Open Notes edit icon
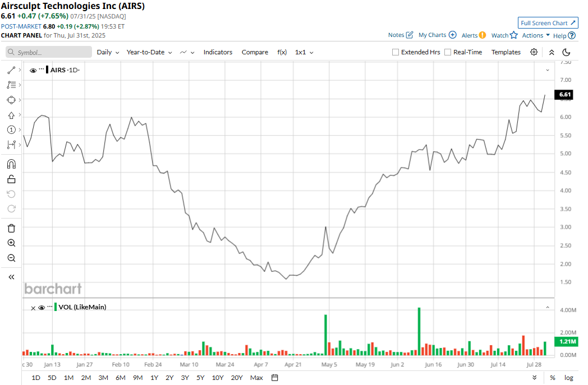This screenshot has width=588, height=385. tap(410, 35)
